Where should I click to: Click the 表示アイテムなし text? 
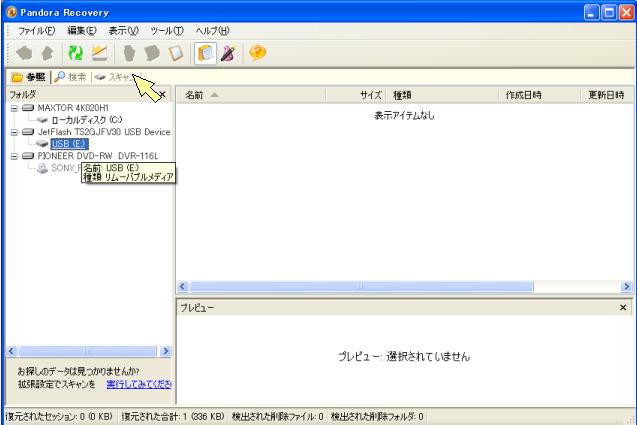[x=404, y=116]
